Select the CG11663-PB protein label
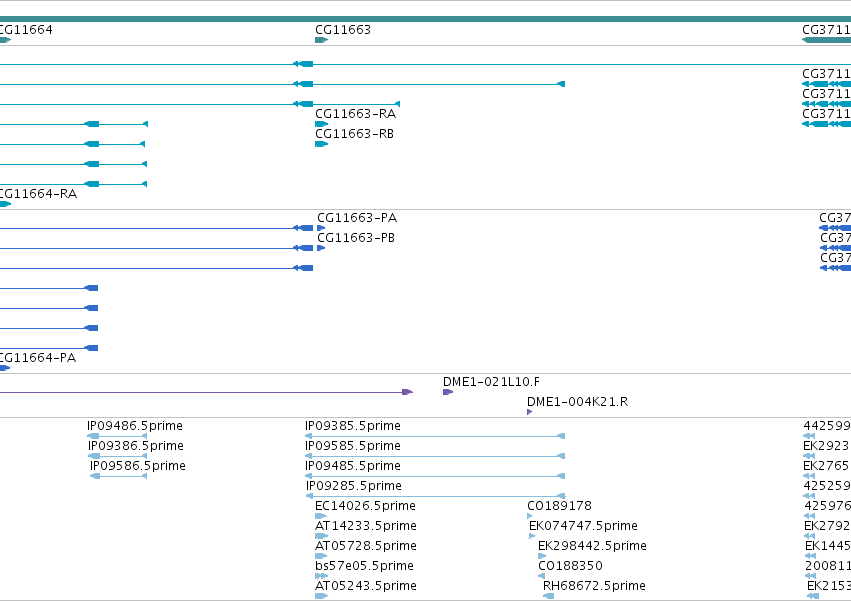 tap(356, 238)
